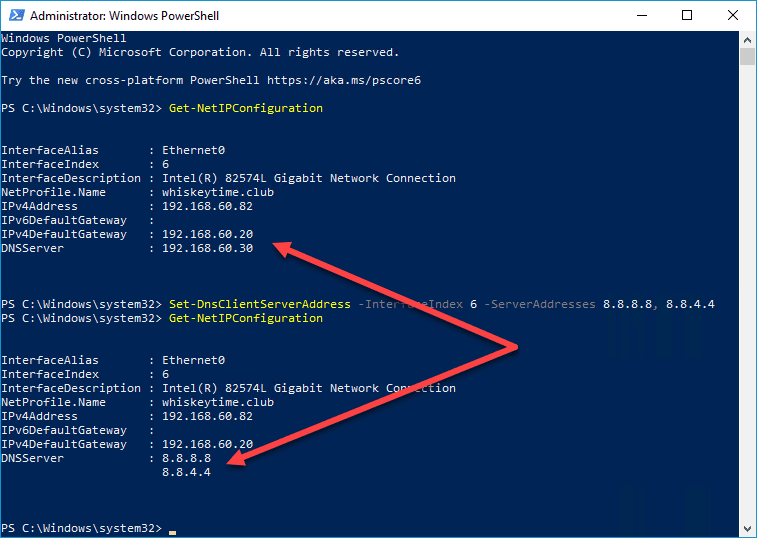Click the DNSServer value 192.168.60.30

coord(208,248)
